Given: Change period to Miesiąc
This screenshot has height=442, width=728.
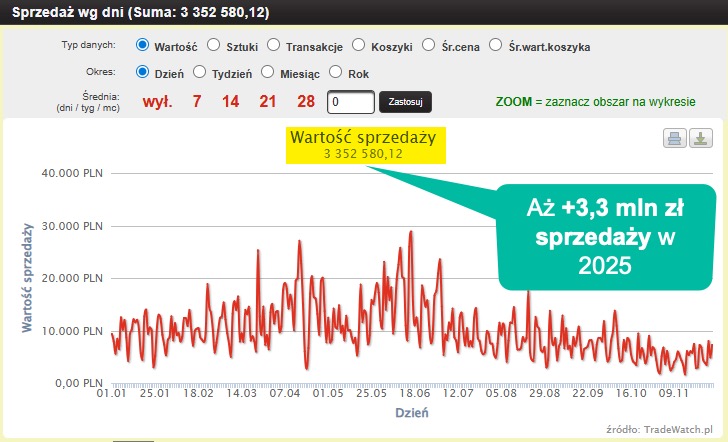Looking at the screenshot, I should (x=267, y=72).
